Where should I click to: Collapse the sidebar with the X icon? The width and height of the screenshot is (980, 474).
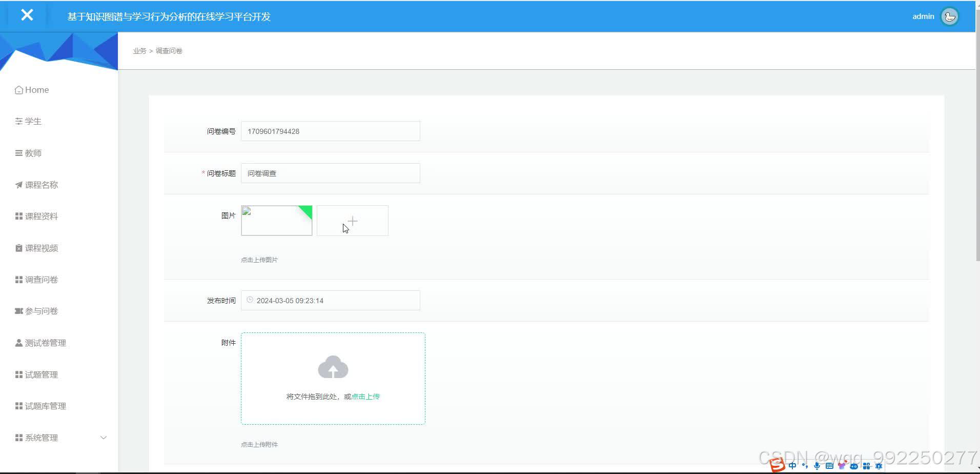point(27,15)
